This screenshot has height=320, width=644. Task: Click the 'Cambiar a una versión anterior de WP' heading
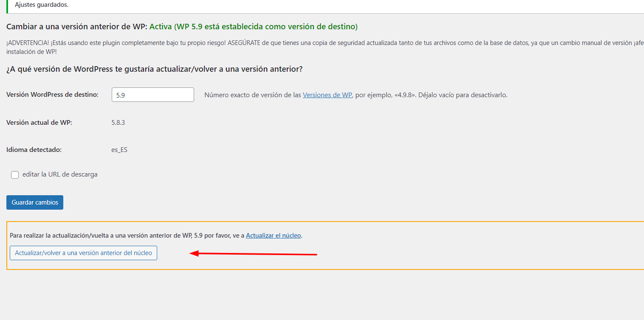click(77, 27)
